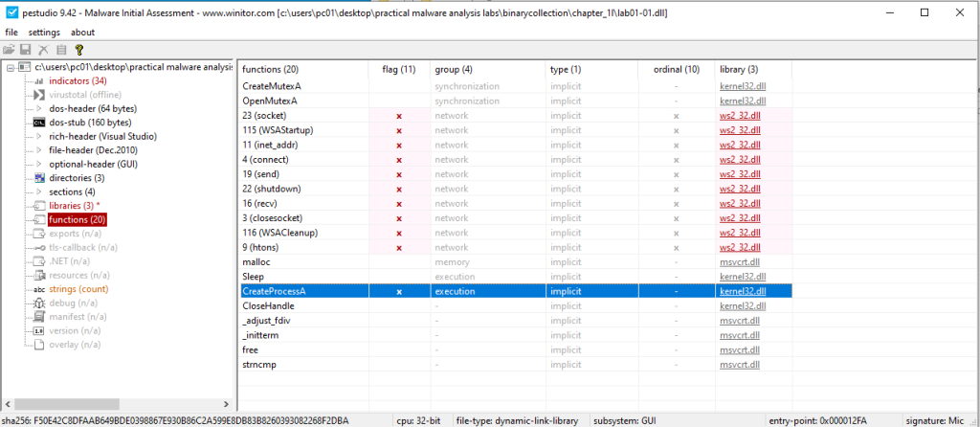Screen dimensions: 980x427
Task: Open the file menu
Action: (11, 33)
